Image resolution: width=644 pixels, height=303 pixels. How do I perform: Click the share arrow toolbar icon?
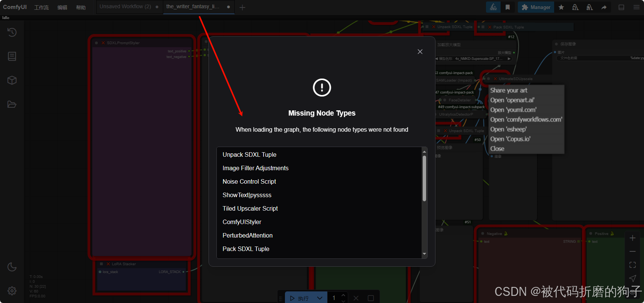coord(604,7)
